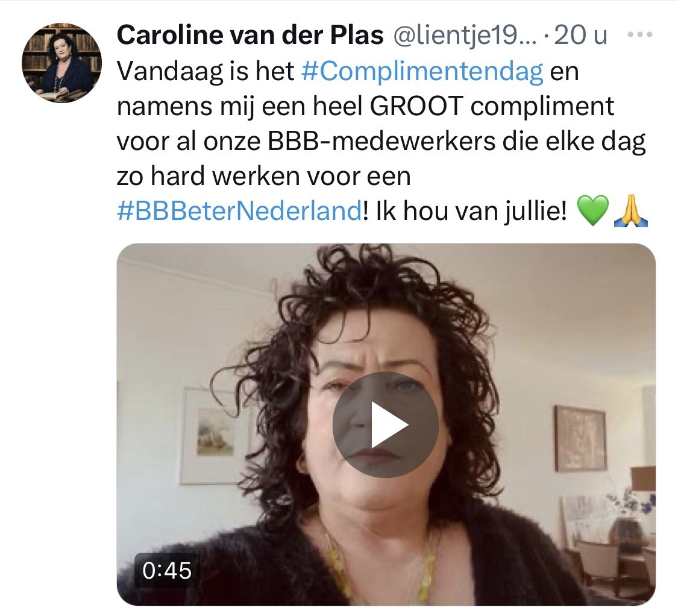The height and width of the screenshot is (616, 678).
Task: Open the #Complimentendag hashtag
Action: [422, 71]
